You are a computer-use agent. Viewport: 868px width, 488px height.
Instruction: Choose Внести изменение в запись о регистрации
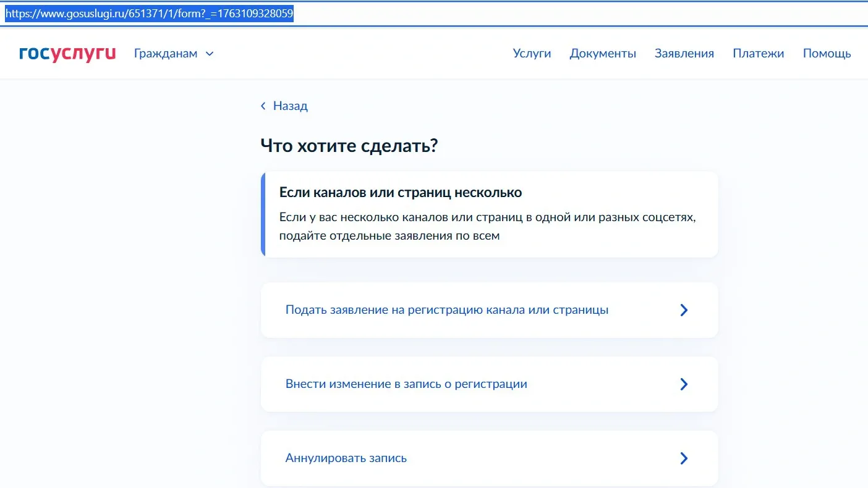coord(406,384)
